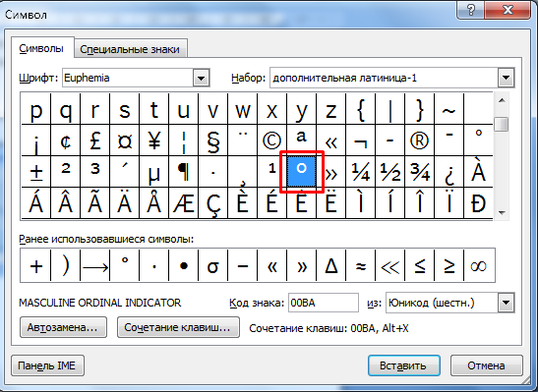Screen dimensions: 538x392
Task: Select the Å with ring character
Action: coord(153,202)
